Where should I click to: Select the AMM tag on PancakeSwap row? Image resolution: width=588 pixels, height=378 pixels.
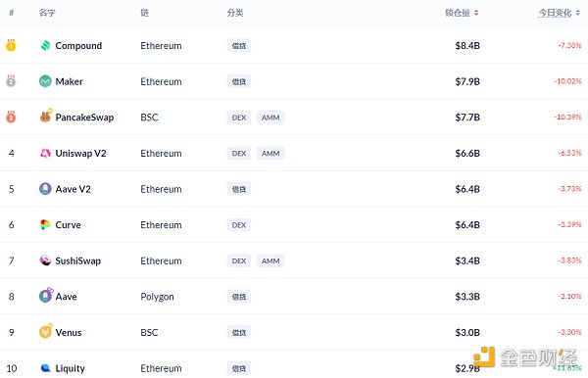270,118
